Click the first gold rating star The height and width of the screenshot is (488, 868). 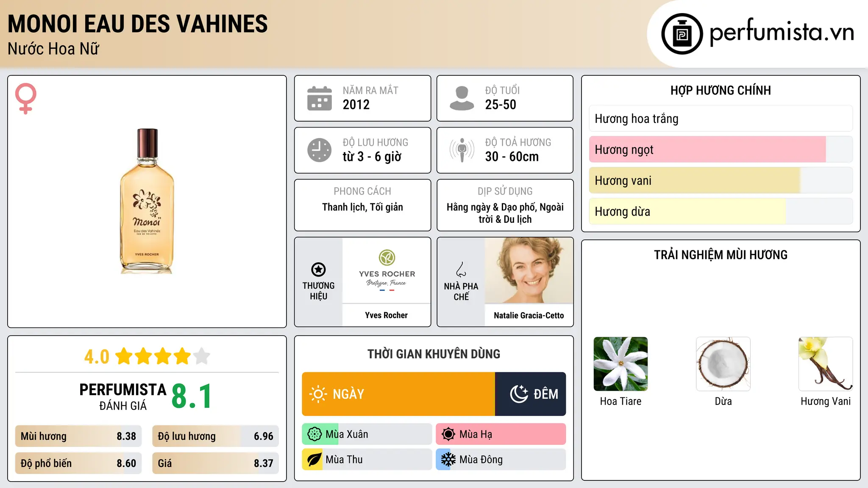coord(124,356)
